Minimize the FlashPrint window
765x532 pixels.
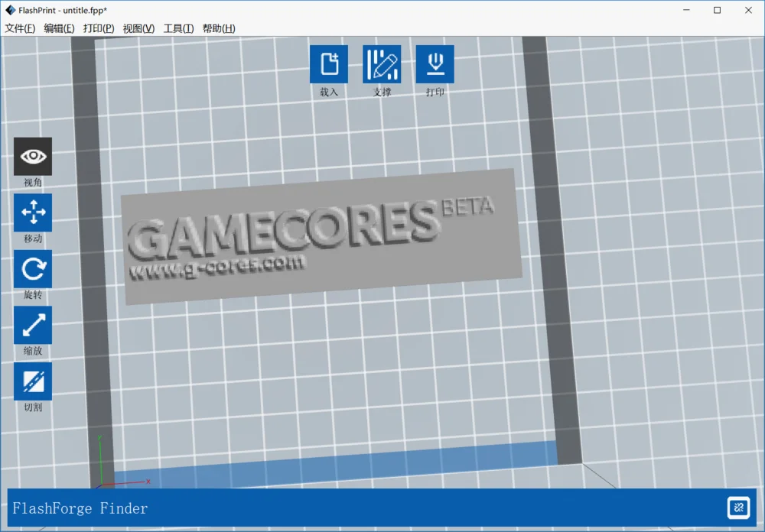(686, 10)
